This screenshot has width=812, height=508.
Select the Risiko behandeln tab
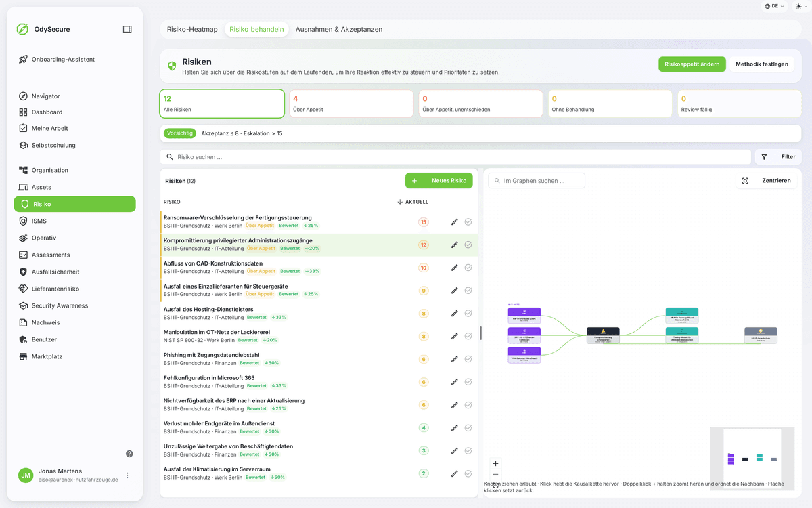pyautogui.click(x=256, y=30)
